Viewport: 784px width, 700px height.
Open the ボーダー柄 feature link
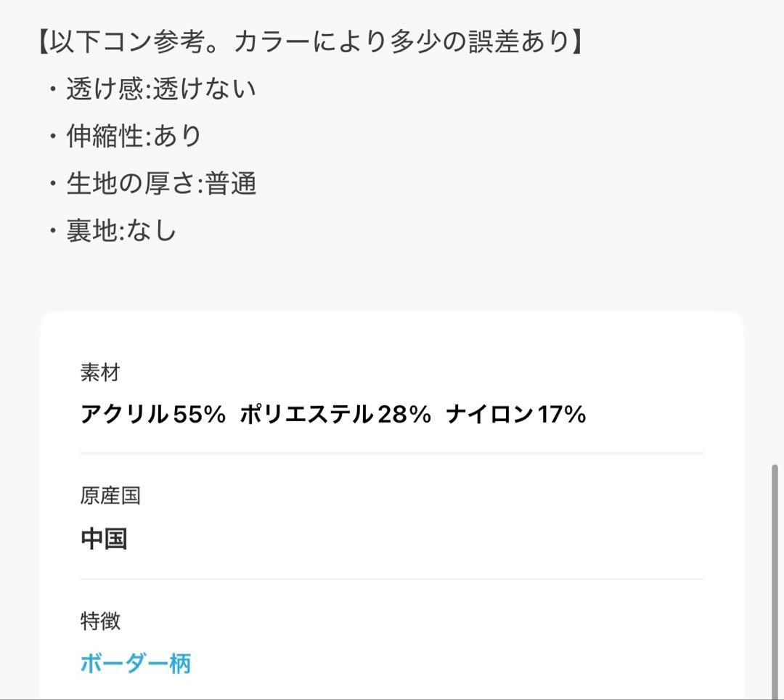coord(136,664)
